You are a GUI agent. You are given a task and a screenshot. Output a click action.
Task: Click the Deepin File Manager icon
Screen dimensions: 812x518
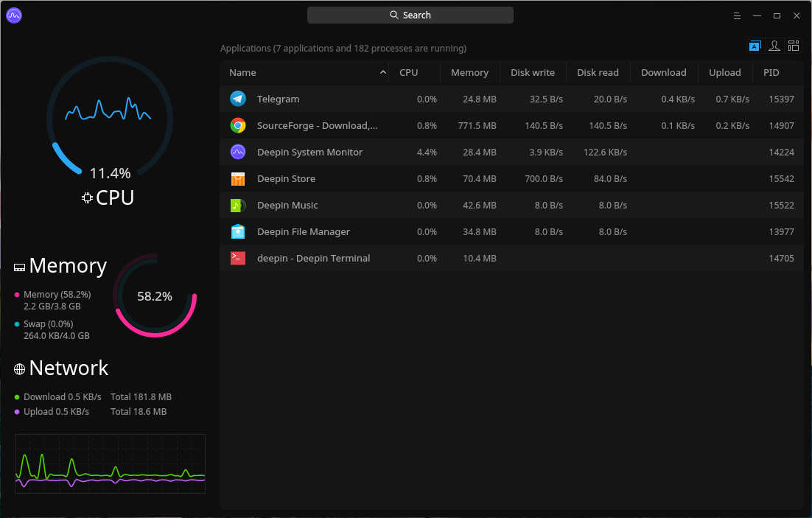(238, 231)
